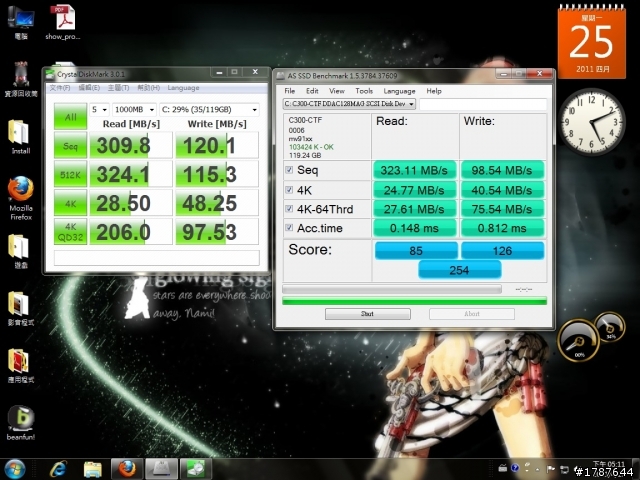Image resolution: width=640 pixels, height=480 pixels.
Task: Run the Seq test in CrystalDiskMark
Action: coord(71,145)
